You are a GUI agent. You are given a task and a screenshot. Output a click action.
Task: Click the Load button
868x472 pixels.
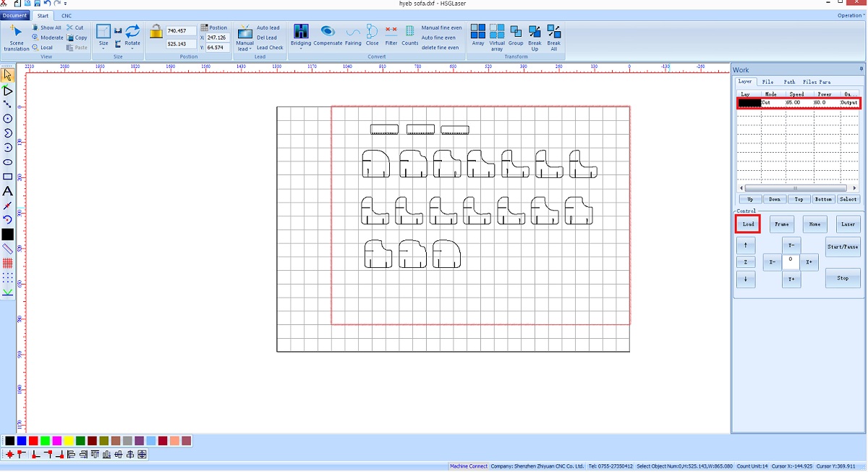[748, 224]
